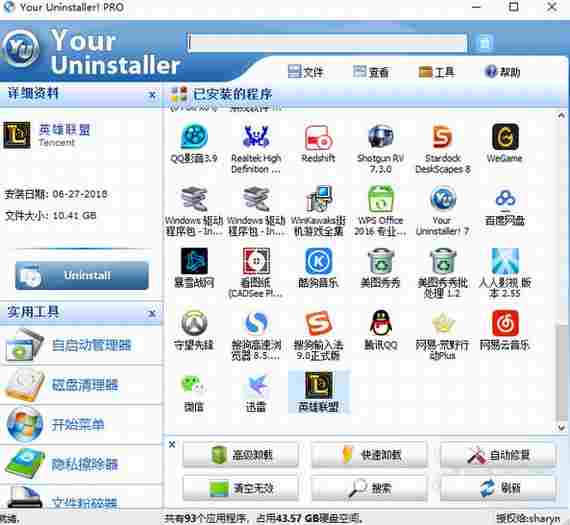Click the 高级卸载 button

pos(241,454)
